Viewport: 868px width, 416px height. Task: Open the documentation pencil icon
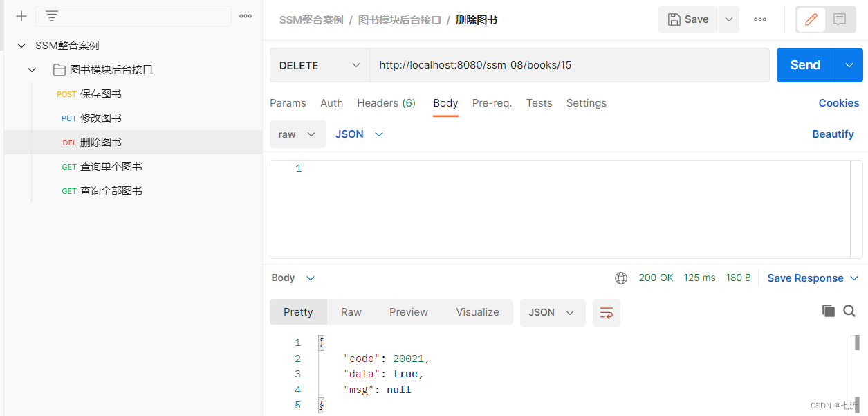[x=810, y=19]
